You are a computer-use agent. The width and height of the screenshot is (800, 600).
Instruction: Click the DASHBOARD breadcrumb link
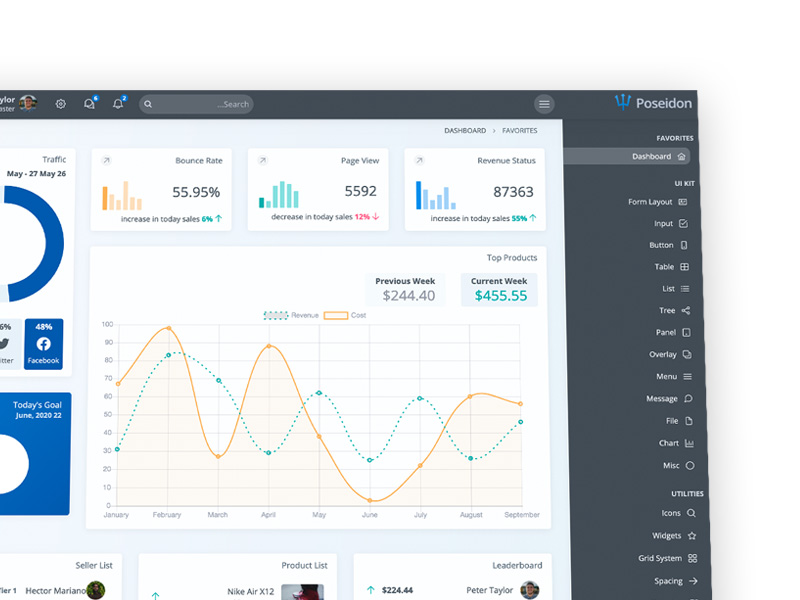coord(465,131)
